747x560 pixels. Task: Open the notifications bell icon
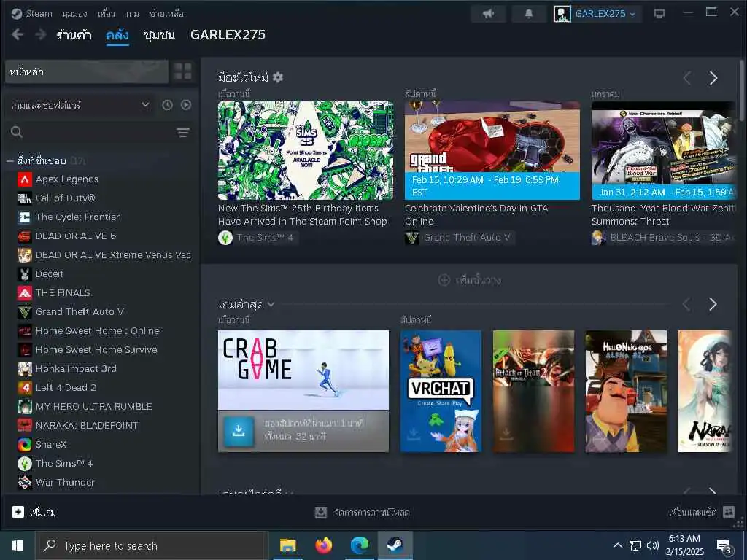tap(528, 13)
